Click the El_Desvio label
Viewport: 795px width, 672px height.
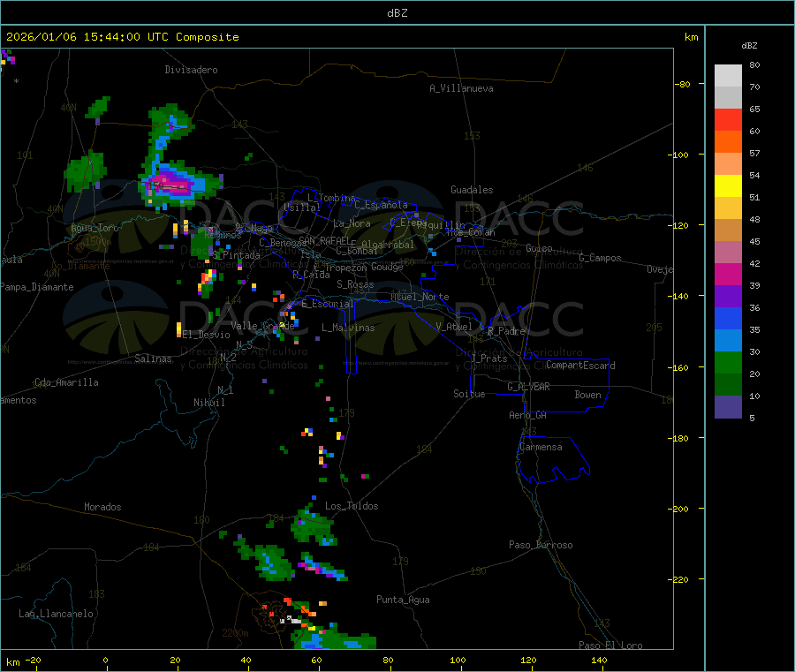click(x=206, y=335)
